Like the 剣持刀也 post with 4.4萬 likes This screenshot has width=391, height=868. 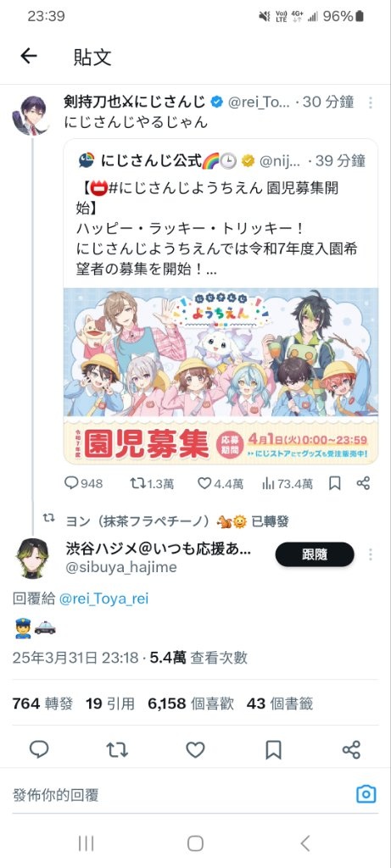point(221,483)
